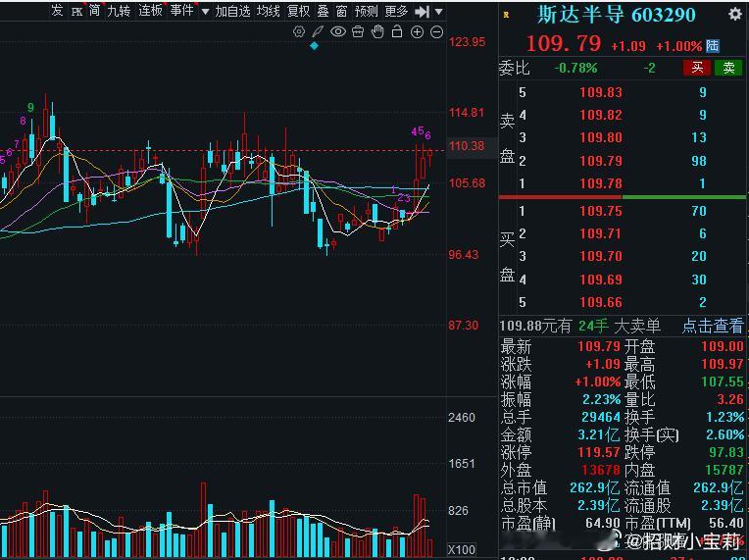
Task: Zoom out with the minus circle icon
Action: 437,32
